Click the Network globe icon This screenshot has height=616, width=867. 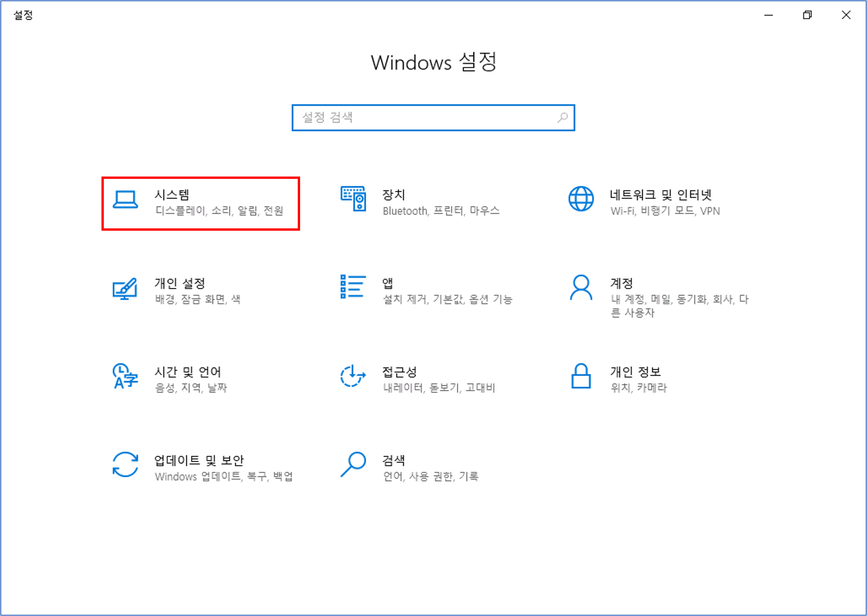tap(581, 199)
